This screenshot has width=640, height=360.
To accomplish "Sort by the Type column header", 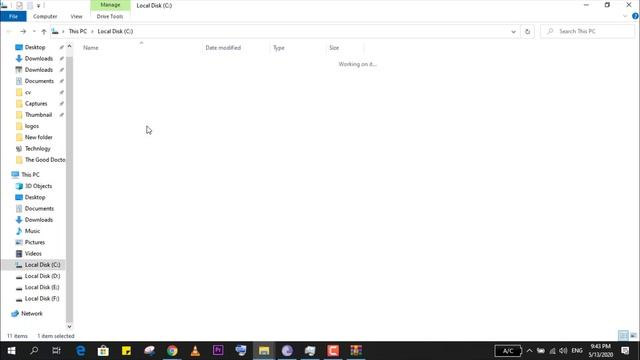I will click(x=279, y=48).
